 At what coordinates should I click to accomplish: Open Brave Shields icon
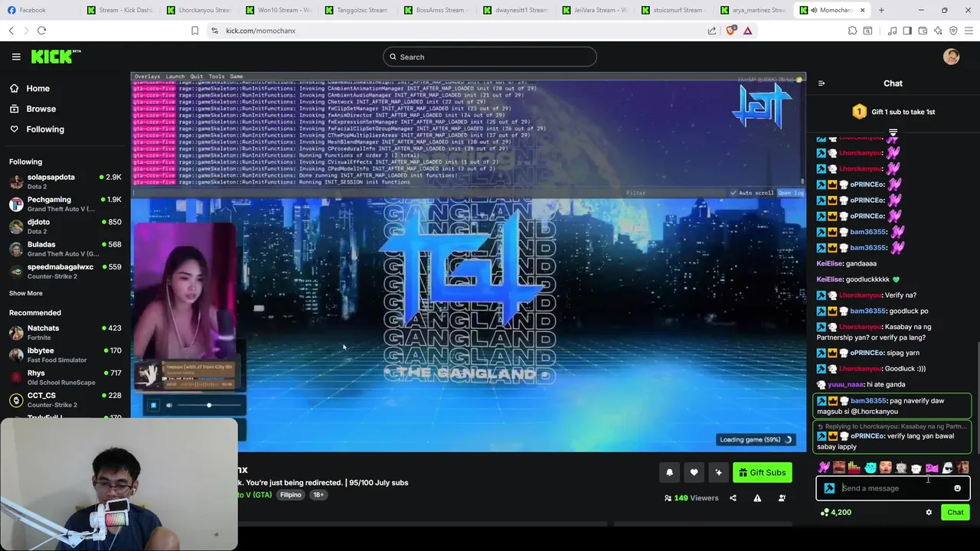(730, 31)
